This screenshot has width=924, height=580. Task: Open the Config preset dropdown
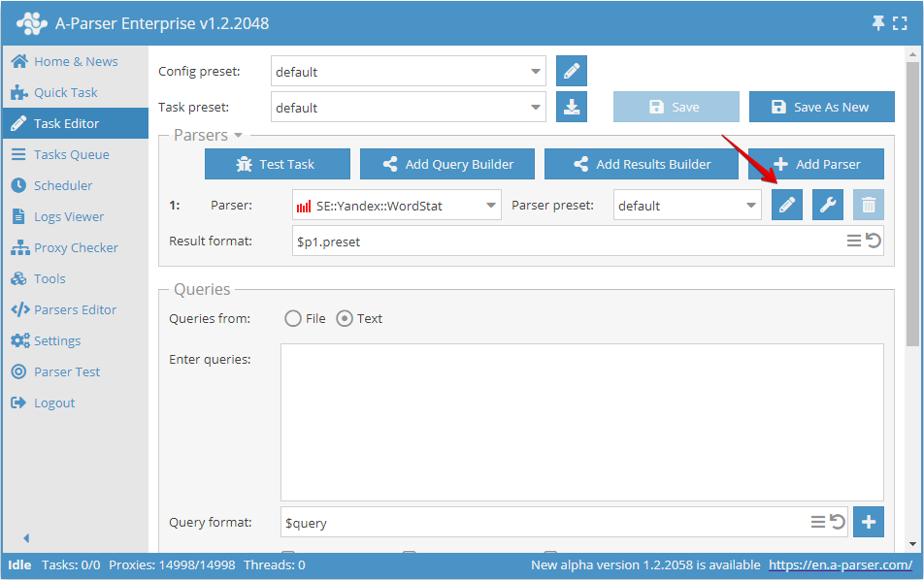pos(535,71)
